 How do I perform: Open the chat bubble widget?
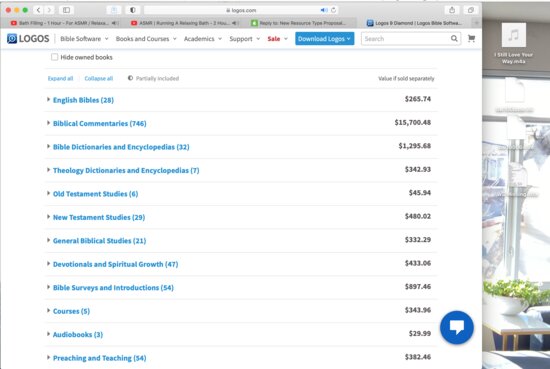tap(457, 327)
